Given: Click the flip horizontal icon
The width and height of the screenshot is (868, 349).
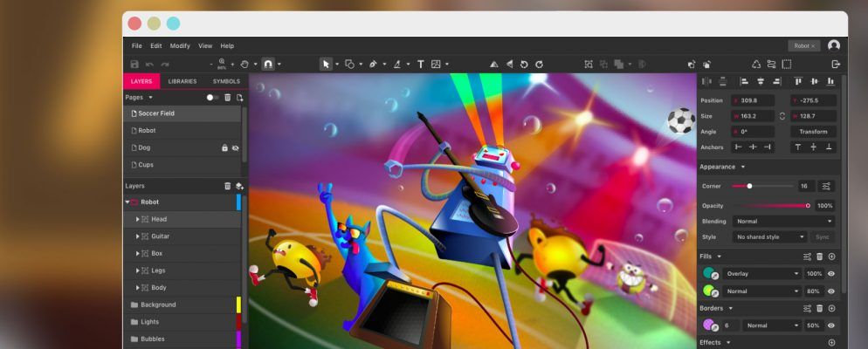Looking at the screenshot, I should click(493, 65).
